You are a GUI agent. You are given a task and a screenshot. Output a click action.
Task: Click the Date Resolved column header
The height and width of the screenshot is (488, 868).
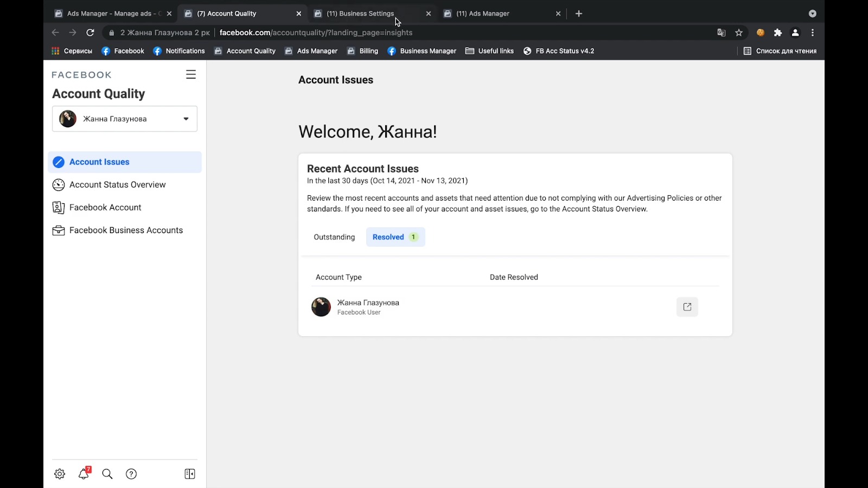514,277
